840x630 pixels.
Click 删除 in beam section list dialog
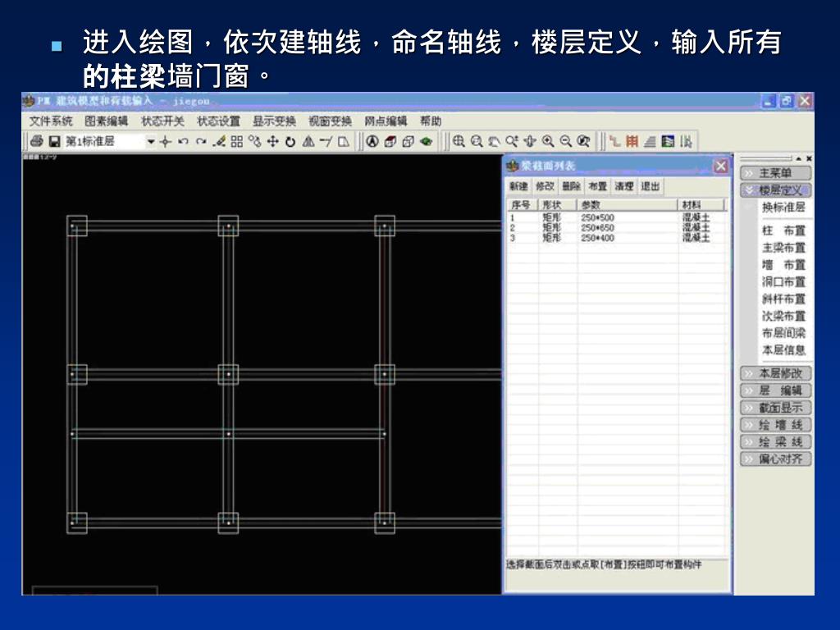pos(572,186)
